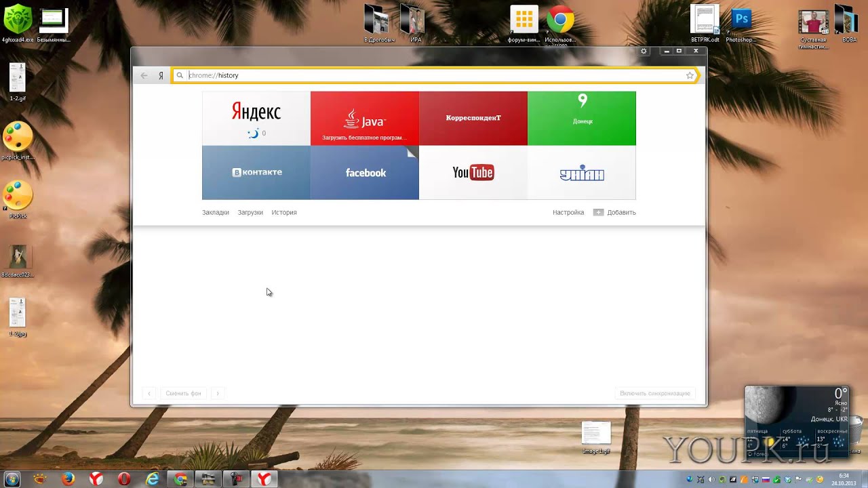Select 4ghxxad4.exe desktop icon
Viewport: 868px width, 488px height.
point(17,24)
